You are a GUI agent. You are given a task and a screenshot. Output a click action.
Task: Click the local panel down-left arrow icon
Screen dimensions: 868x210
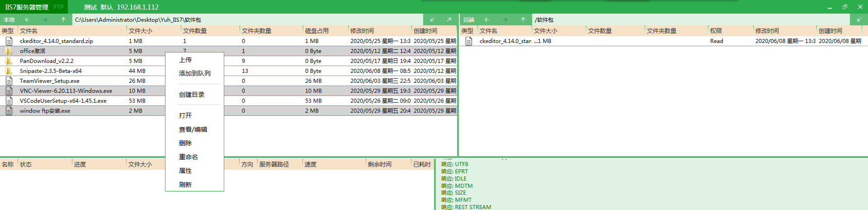pos(432,19)
